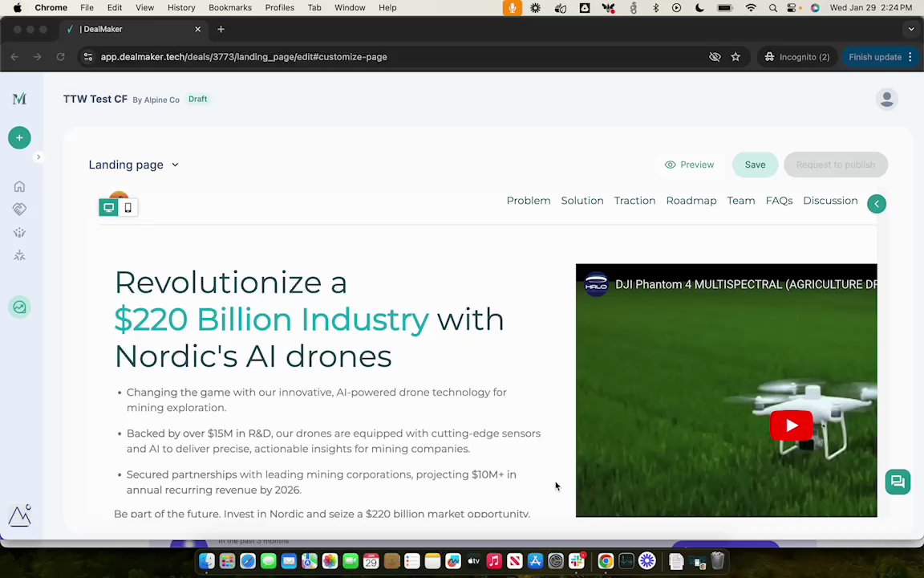Click the TTW Test CF deal title
Viewport: 924px width, 578px height.
click(x=95, y=99)
